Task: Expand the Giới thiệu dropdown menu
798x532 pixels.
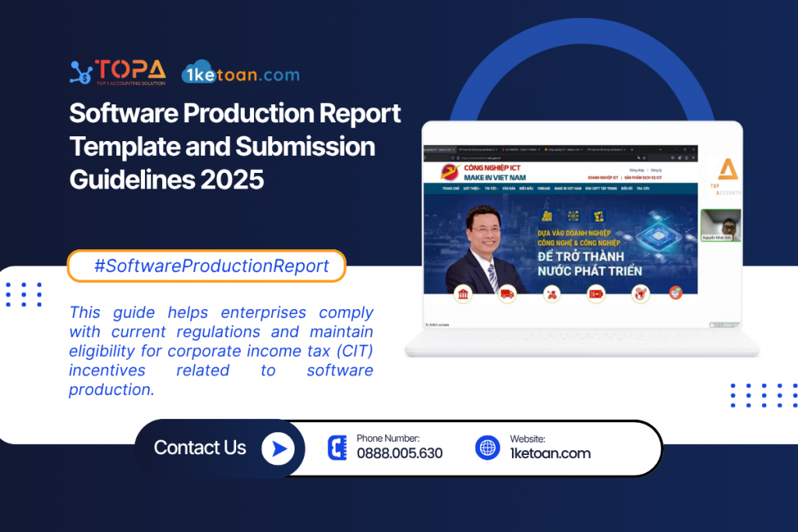Action: (x=471, y=188)
